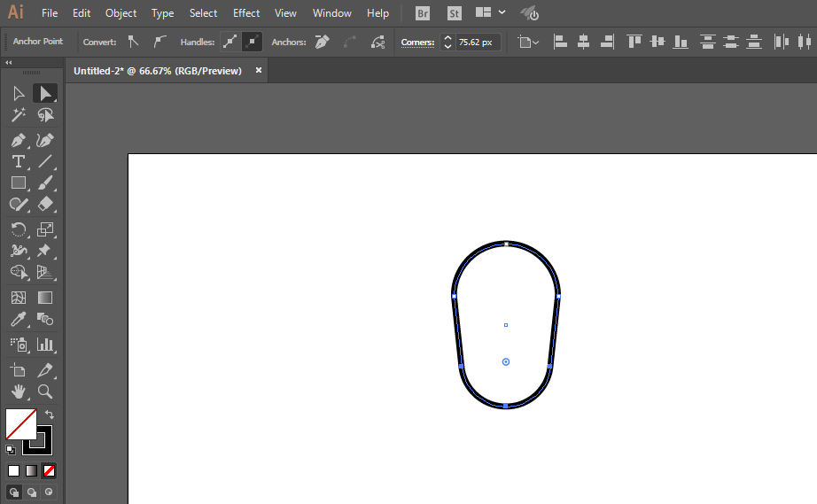The width and height of the screenshot is (817, 504).
Task: Convert selected anchor points to corner
Action: tap(134, 43)
